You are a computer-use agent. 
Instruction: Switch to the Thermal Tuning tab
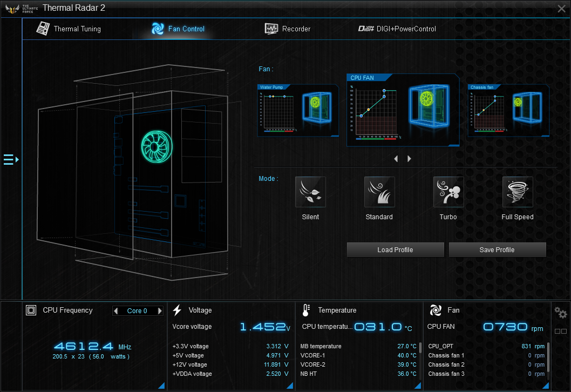coord(69,29)
